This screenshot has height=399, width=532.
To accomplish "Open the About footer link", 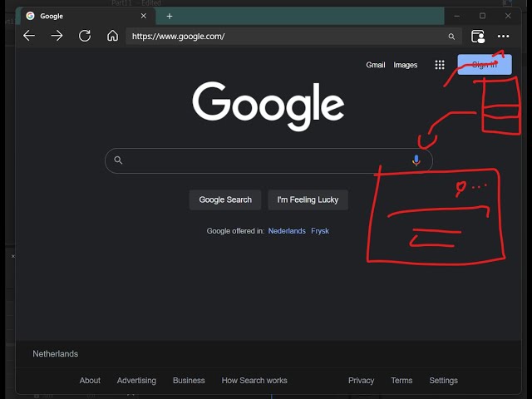I will [x=90, y=381].
